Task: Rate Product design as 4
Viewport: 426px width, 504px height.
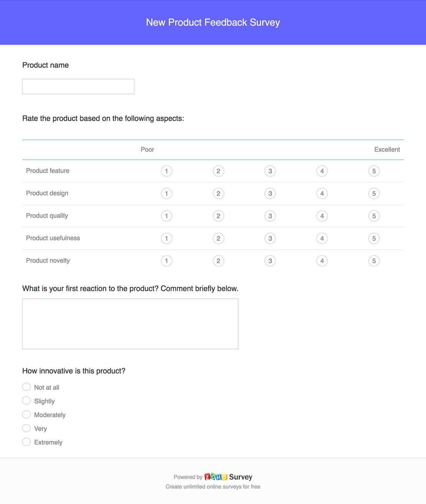Action: tap(322, 193)
